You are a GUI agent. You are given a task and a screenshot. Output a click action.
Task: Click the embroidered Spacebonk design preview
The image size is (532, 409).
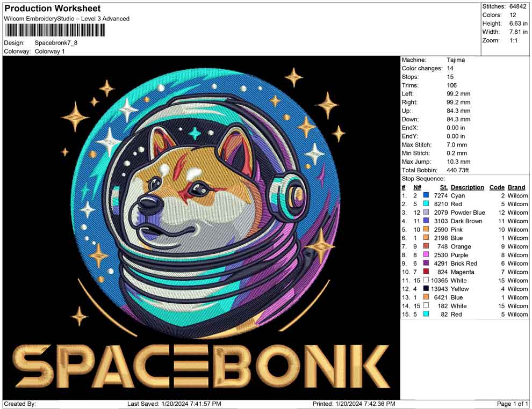pyautogui.click(x=201, y=228)
